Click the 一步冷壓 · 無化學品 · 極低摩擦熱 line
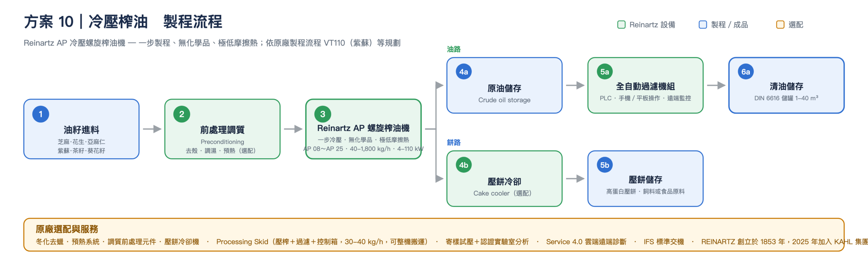This screenshot has width=868, height=263. pos(363,140)
